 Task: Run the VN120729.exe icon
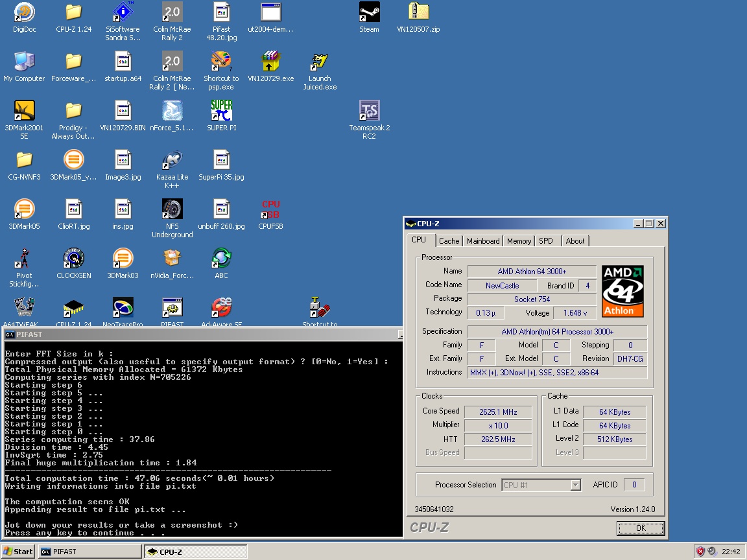[x=270, y=67]
